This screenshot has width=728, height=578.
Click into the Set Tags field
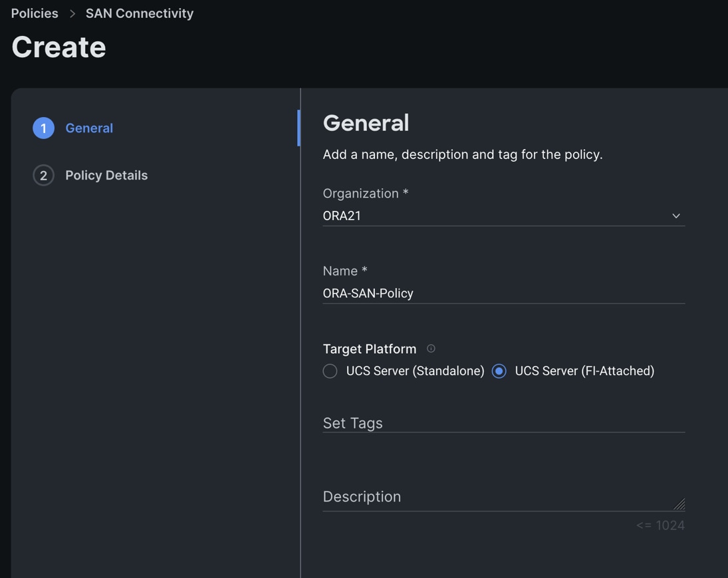503,423
